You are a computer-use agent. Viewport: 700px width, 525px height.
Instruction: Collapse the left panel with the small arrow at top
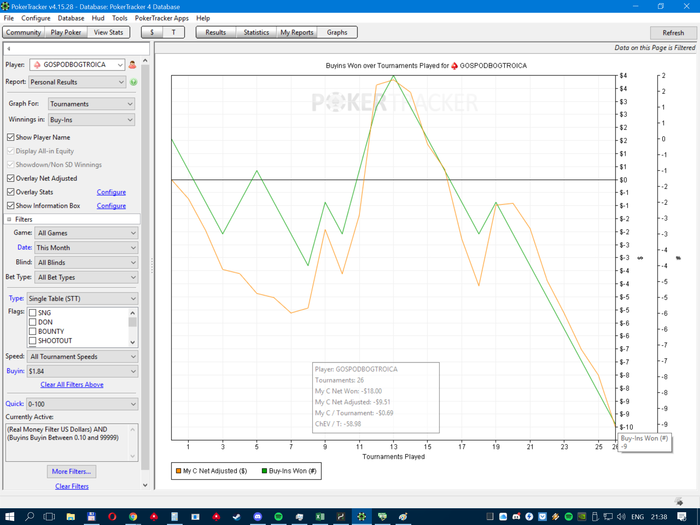8,49
